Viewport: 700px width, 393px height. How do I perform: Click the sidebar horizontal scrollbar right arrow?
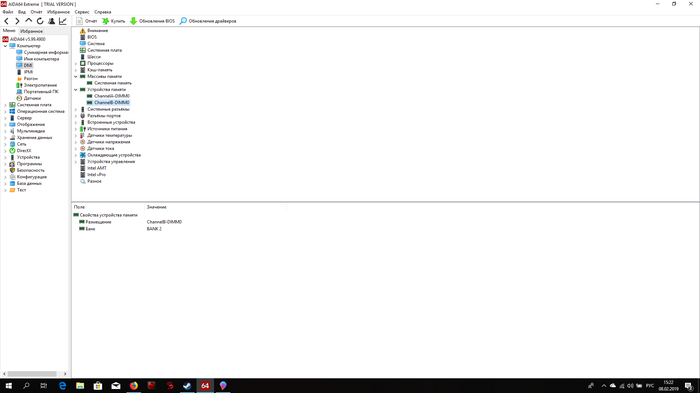click(x=65, y=374)
